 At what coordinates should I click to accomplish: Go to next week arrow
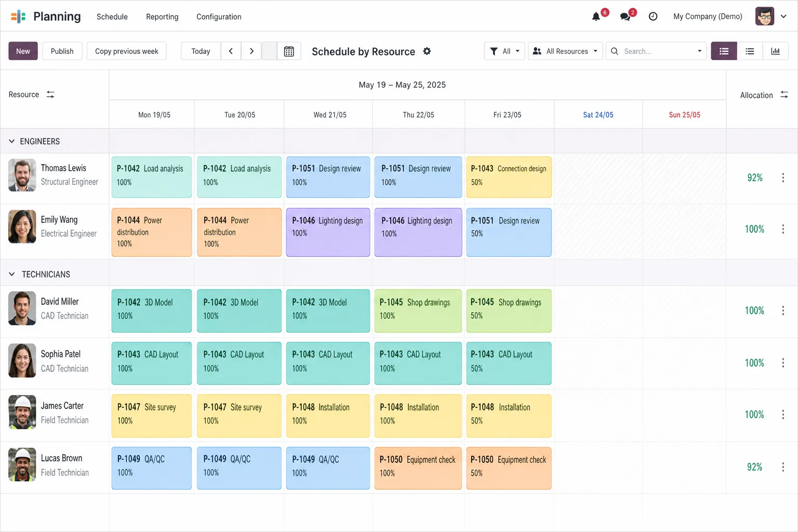coord(251,51)
